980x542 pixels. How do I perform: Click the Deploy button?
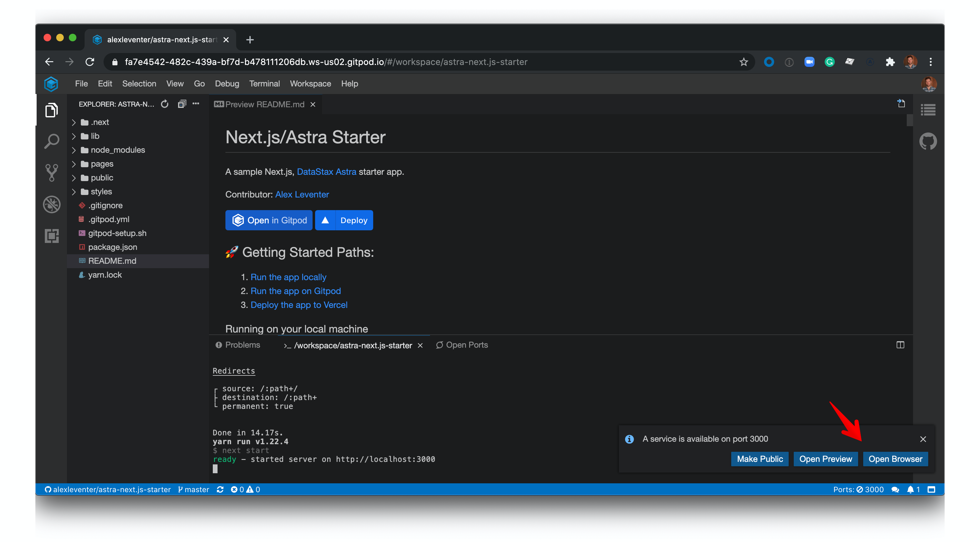click(344, 220)
